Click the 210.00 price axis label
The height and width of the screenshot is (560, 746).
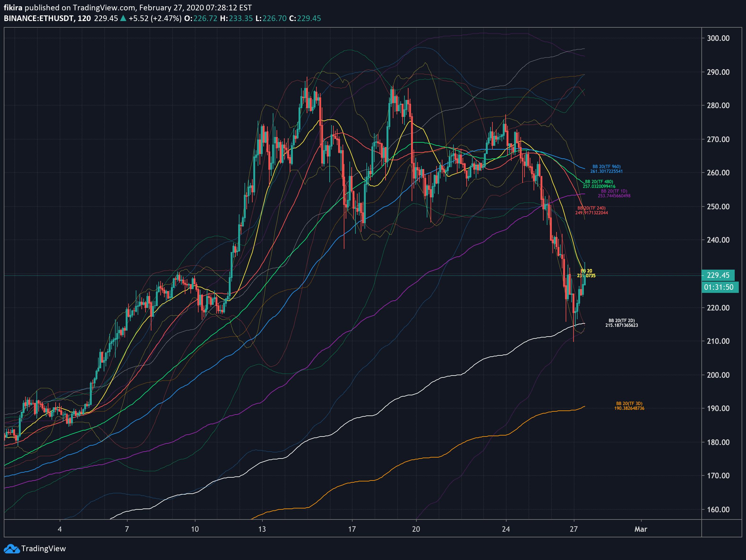(x=718, y=341)
